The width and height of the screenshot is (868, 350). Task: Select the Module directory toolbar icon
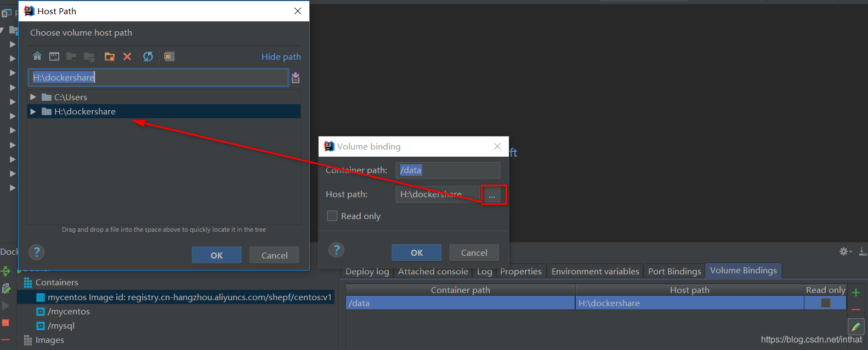(x=89, y=56)
